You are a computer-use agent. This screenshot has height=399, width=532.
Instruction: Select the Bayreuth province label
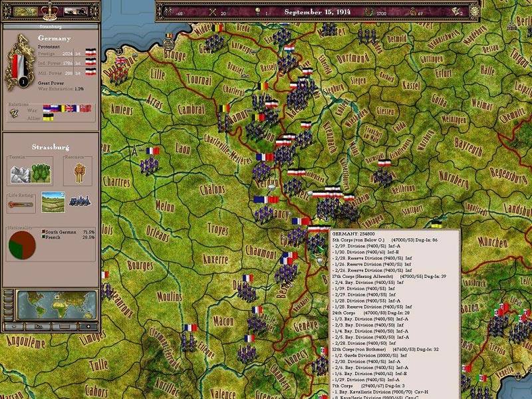469,146
